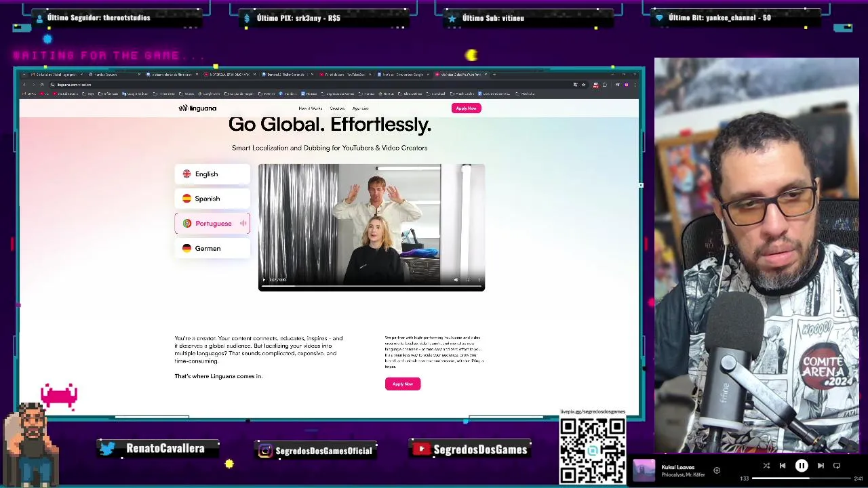Click the Instagram icon
This screenshot has width=868, height=488.
coord(266,451)
